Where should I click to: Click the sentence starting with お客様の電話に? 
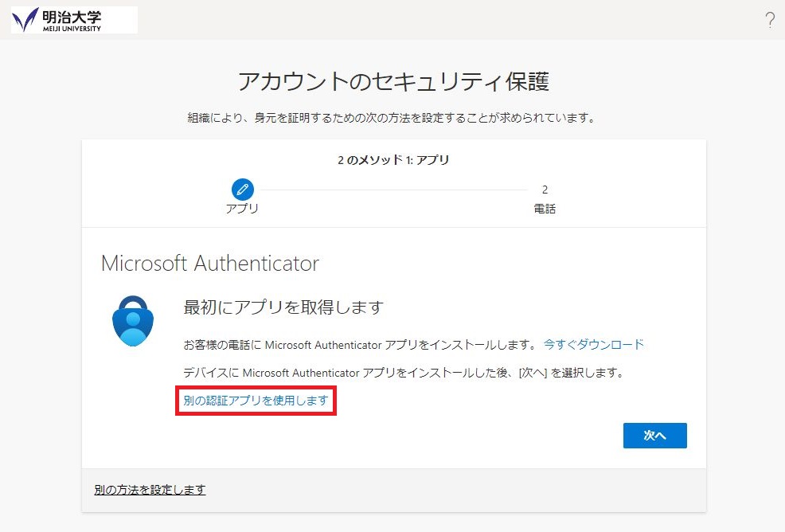(x=361, y=345)
